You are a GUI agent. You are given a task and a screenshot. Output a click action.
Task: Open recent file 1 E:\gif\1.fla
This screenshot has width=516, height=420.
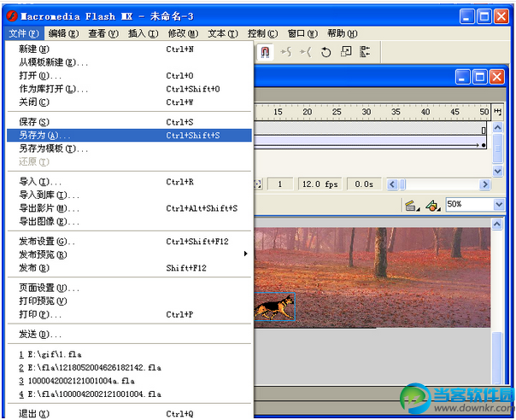coord(129,354)
